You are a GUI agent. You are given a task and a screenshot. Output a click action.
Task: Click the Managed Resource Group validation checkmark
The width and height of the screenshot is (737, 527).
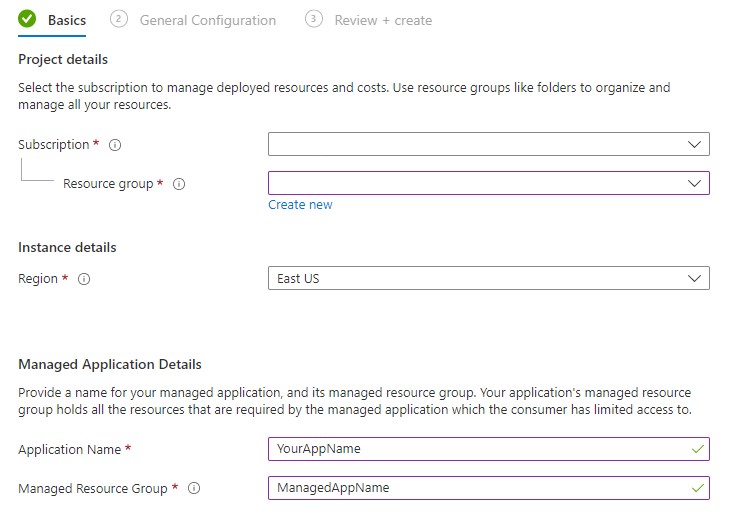(698, 488)
